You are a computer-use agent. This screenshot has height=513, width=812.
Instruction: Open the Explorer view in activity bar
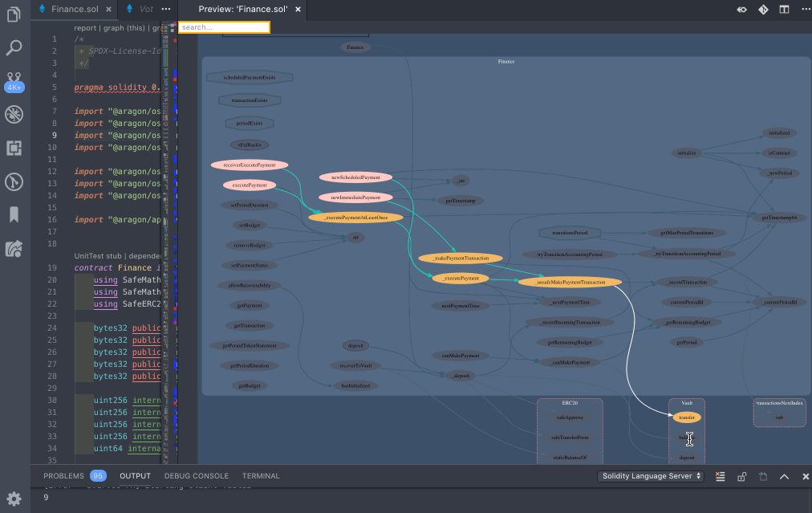[14, 14]
